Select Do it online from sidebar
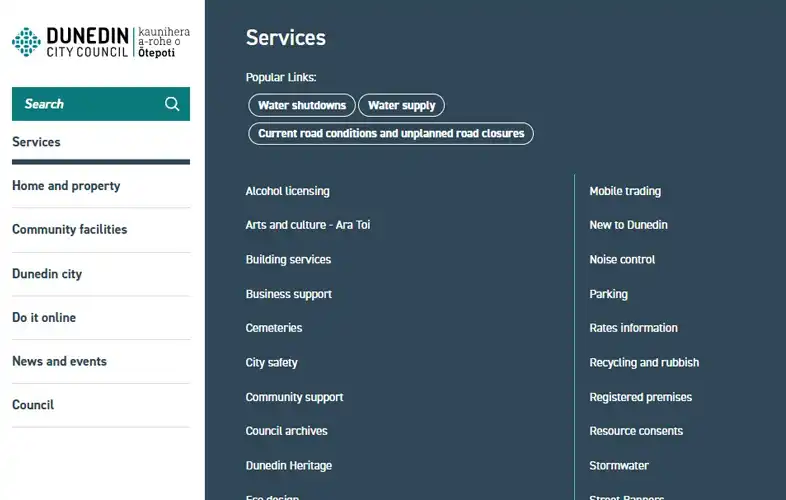The height and width of the screenshot is (500, 786). tap(44, 318)
